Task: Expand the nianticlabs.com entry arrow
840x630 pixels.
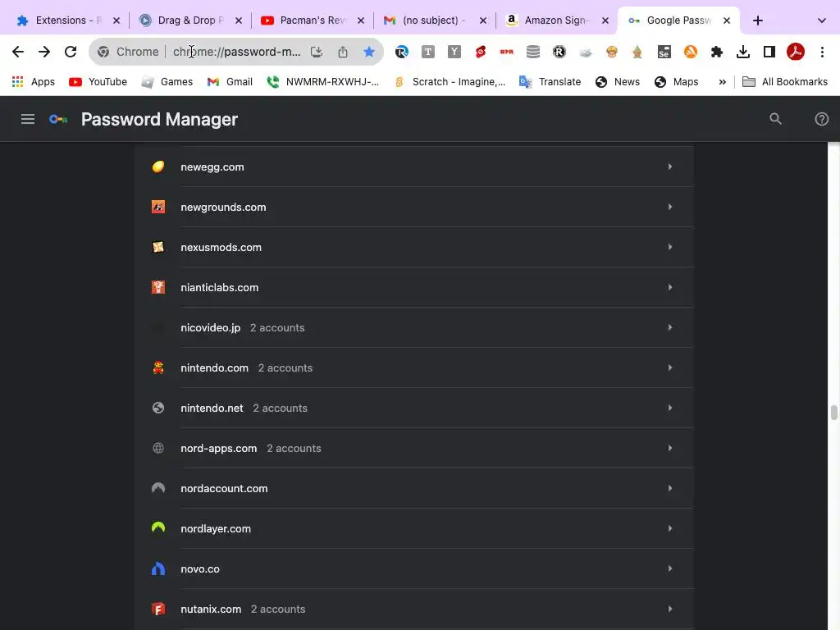Action: tap(669, 287)
